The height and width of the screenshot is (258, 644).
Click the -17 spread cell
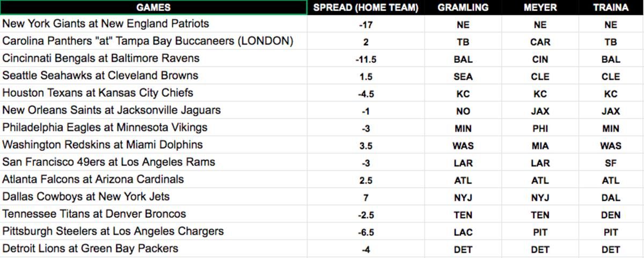coord(366,25)
